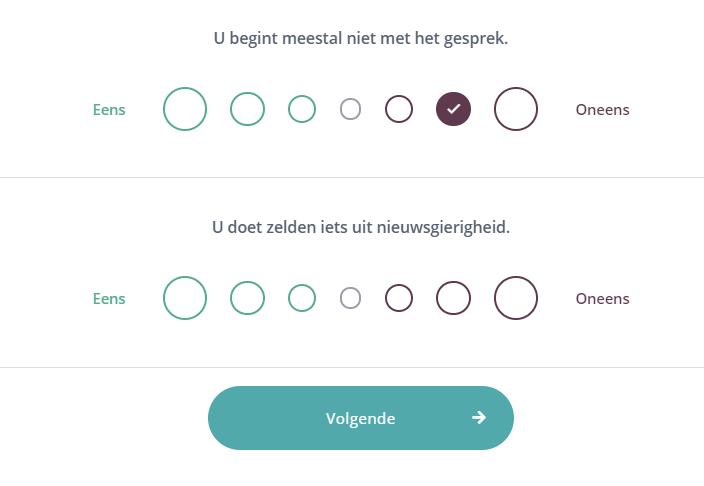
Task: Choose the smallest purple circle for the gesprek statement
Action: 399,109
